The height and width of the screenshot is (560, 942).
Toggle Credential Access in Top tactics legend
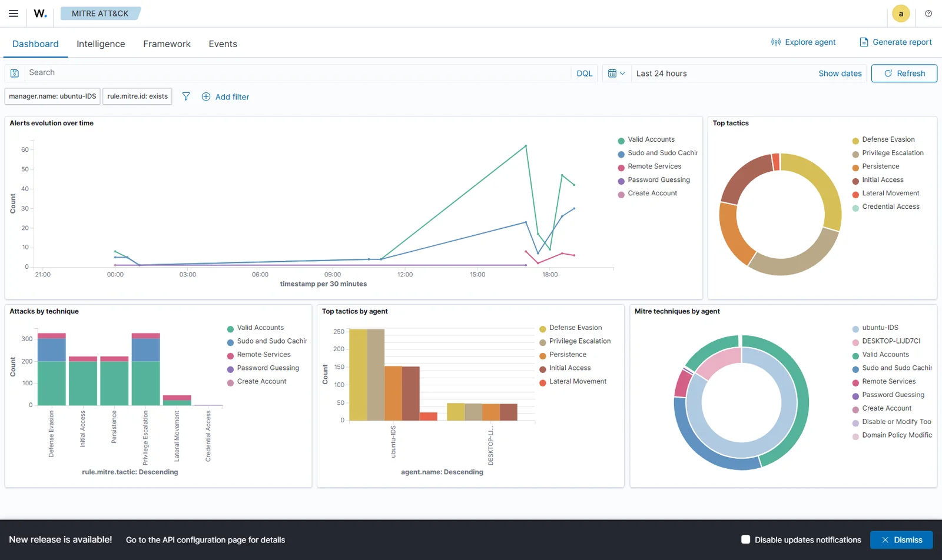(885, 207)
